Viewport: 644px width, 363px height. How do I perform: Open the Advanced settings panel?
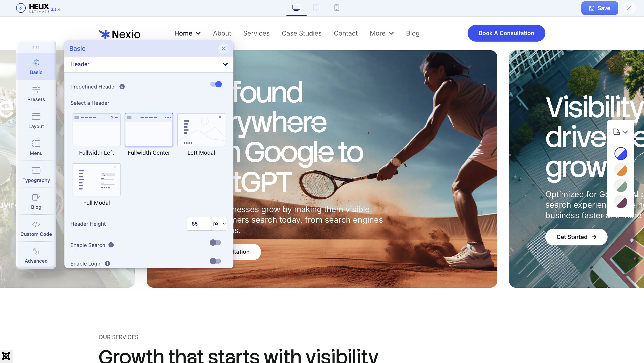pos(36,255)
